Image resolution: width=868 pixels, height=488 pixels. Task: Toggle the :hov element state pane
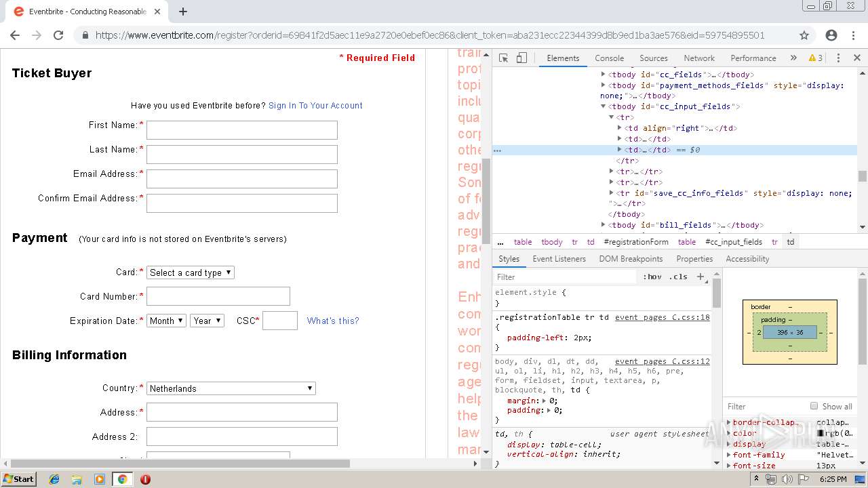(652, 277)
